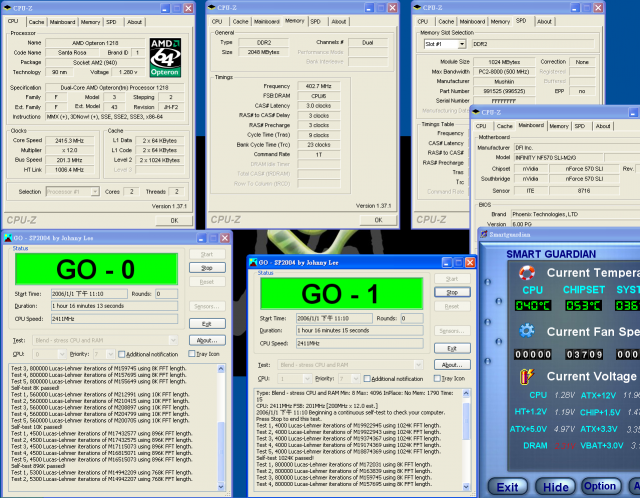Click memory Frequency value 402.7 MHz
This screenshot has height=498, width=640.
pos(319,86)
